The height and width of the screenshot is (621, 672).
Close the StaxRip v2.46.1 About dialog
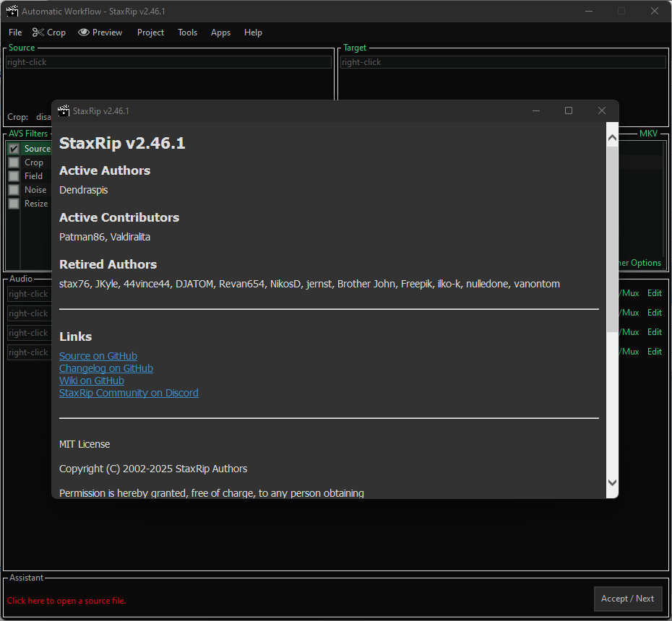602,110
